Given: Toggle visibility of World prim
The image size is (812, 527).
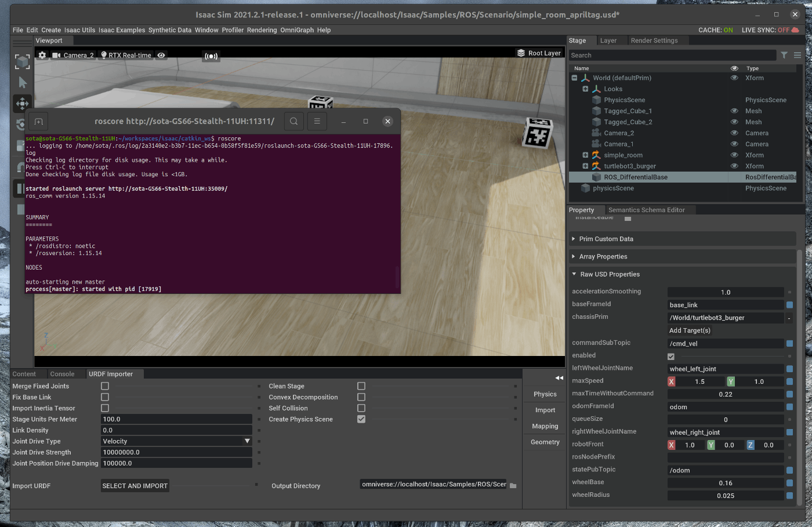Looking at the screenshot, I should click(734, 78).
